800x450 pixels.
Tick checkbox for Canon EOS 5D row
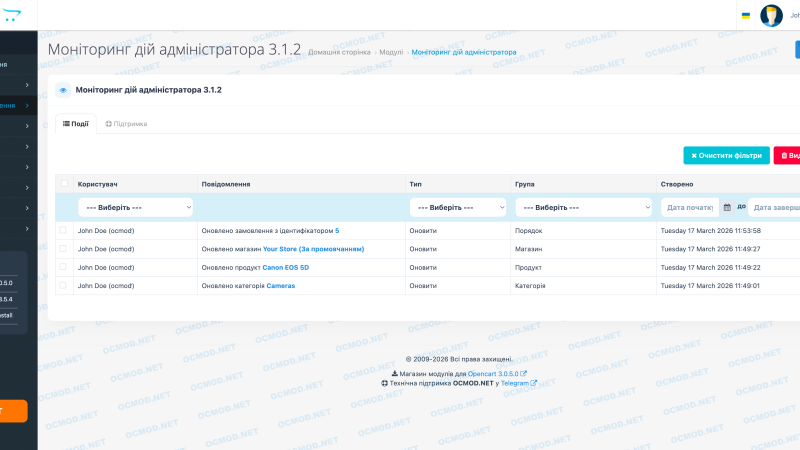[x=63, y=267]
